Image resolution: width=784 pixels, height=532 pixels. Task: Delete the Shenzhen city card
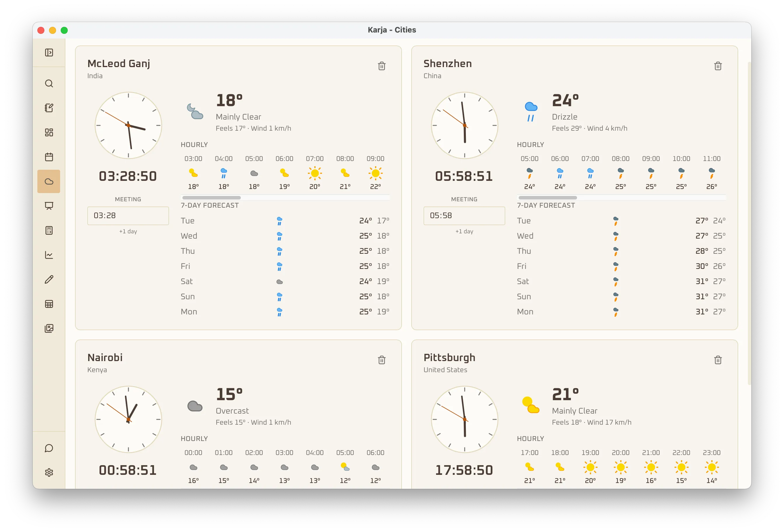pos(718,66)
